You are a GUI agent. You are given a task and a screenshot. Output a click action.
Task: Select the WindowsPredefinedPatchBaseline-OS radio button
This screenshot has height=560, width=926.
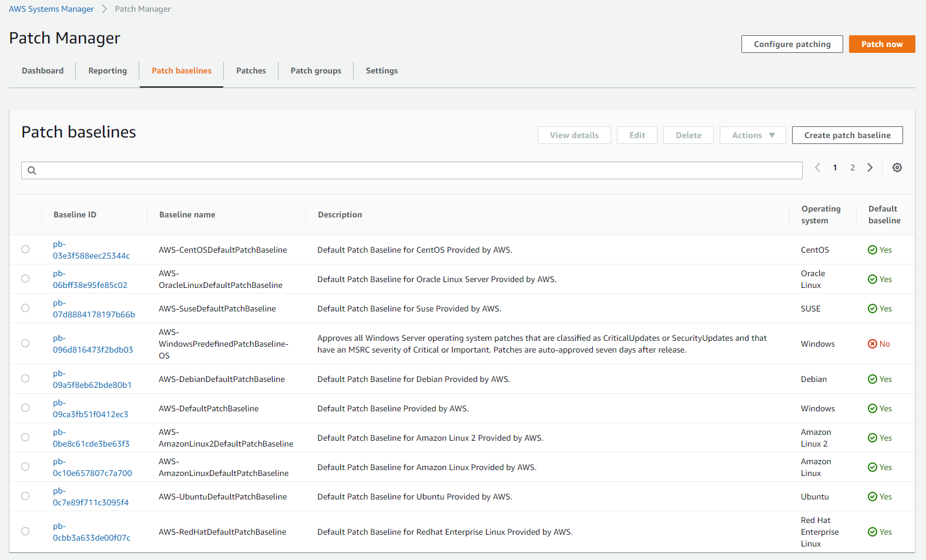click(25, 343)
